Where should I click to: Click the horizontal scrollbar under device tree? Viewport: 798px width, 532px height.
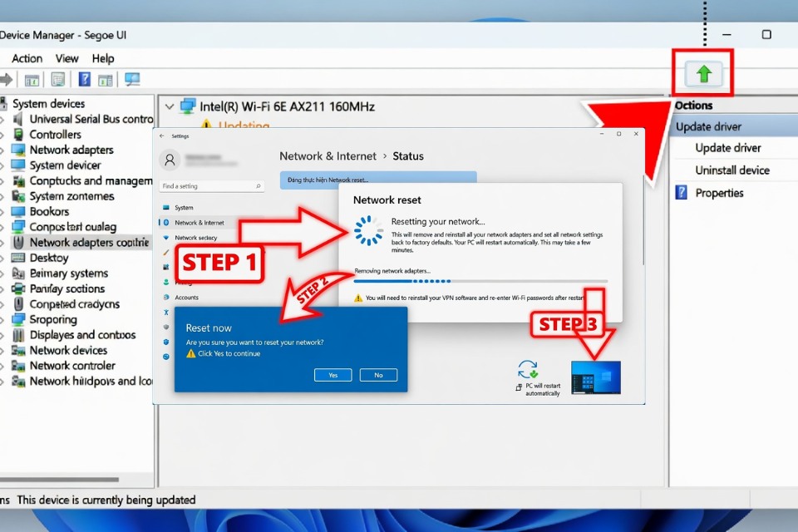click(60, 479)
